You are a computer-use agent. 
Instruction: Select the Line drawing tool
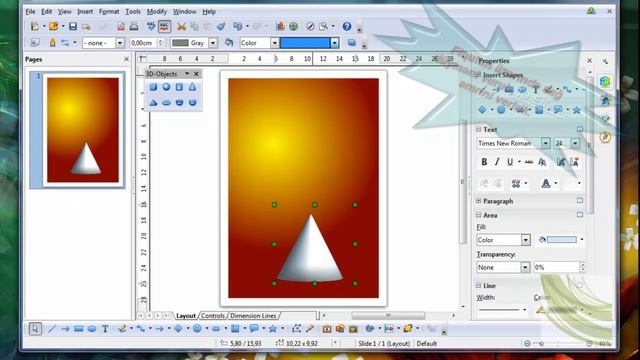pyautogui.click(x=52, y=329)
